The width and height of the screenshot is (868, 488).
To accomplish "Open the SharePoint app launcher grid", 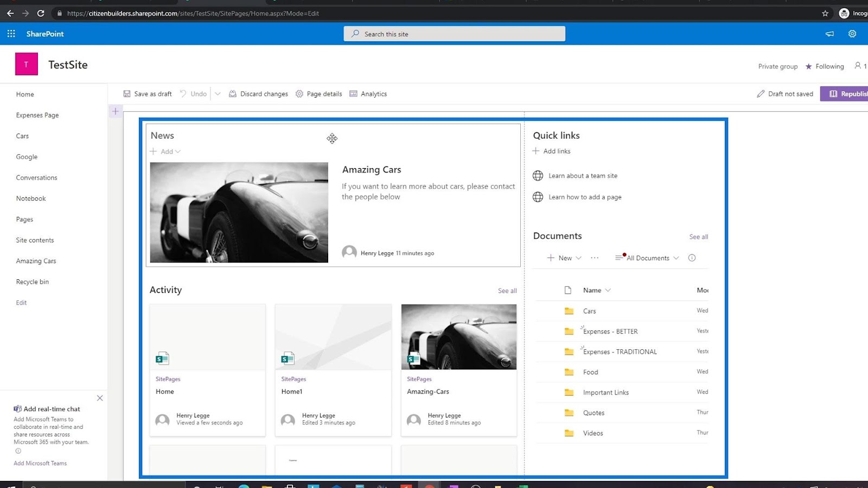I will (x=11, y=34).
